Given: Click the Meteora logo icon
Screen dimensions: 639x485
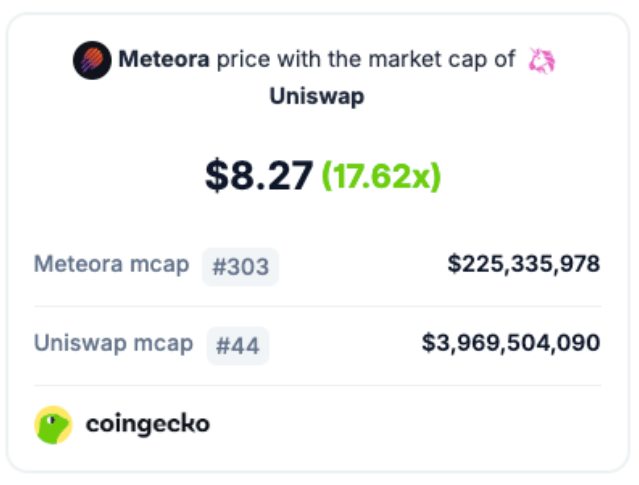Looking at the screenshot, I should pyautogui.click(x=92, y=60).
